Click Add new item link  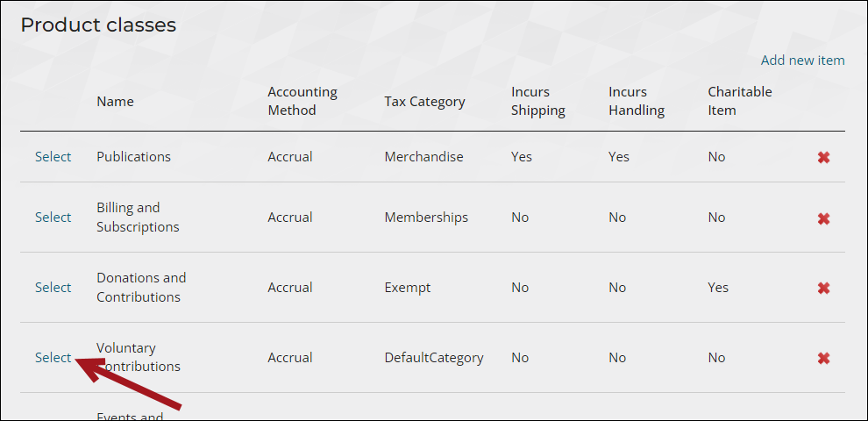click(802, 61)
